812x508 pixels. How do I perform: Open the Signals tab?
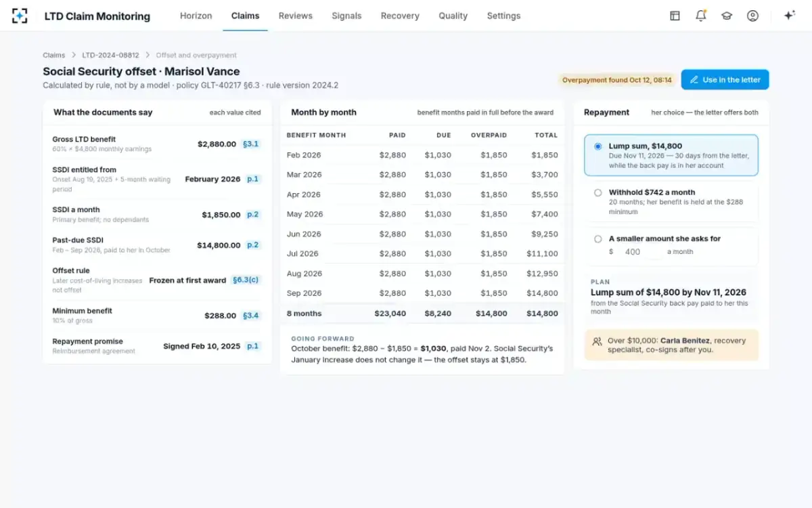point(346,16)
